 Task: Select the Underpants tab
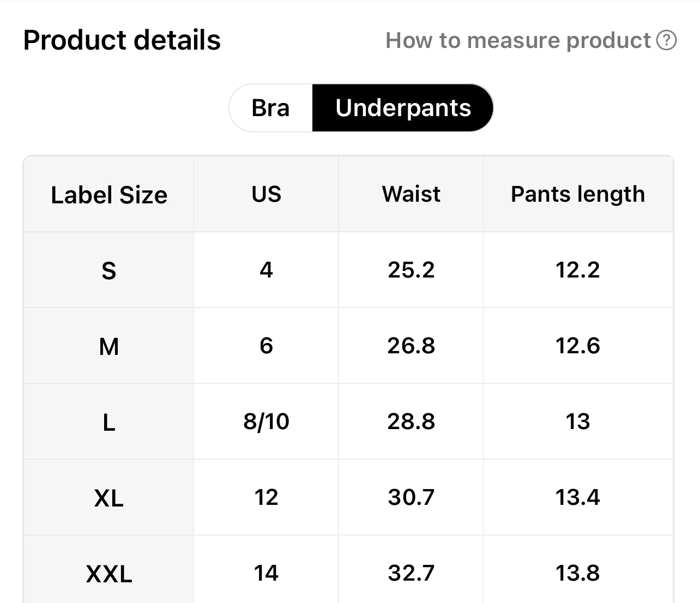point(403,108)
